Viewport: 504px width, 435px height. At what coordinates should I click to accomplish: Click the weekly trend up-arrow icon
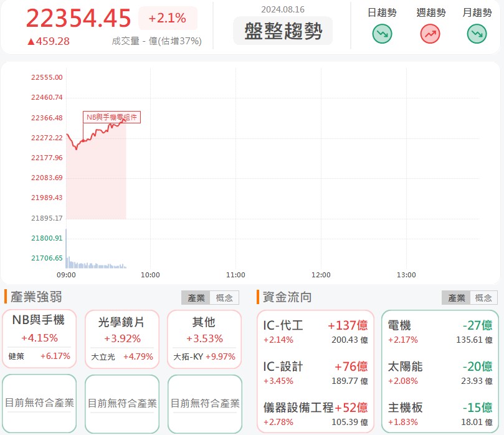[x=430, y=34]
